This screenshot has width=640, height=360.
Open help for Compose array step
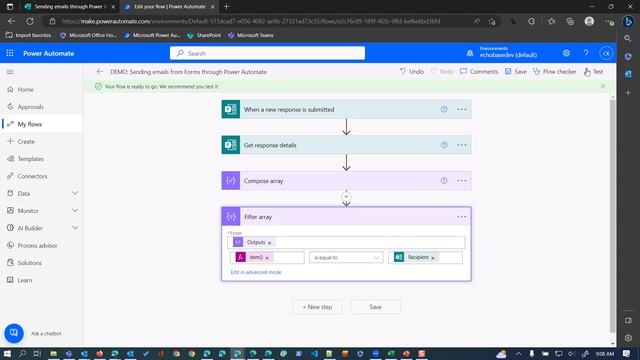[444, 181]
